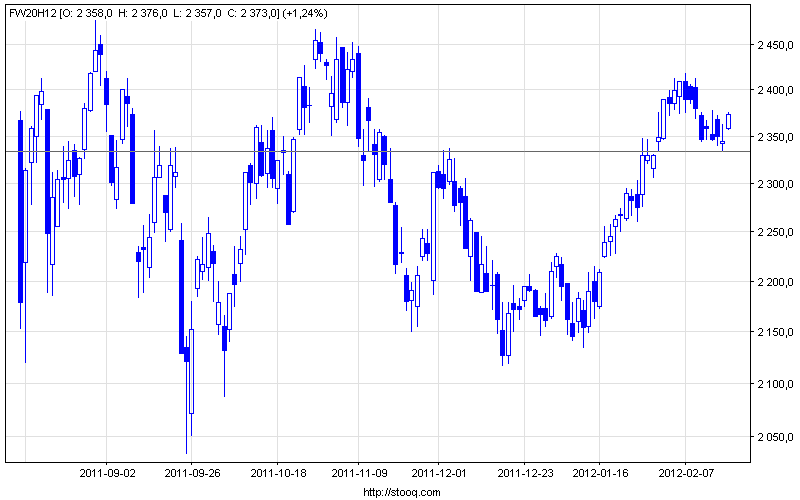Click the 2 350,0 price axis label
This screenshot has width=800, height=500.
point(775,137)
